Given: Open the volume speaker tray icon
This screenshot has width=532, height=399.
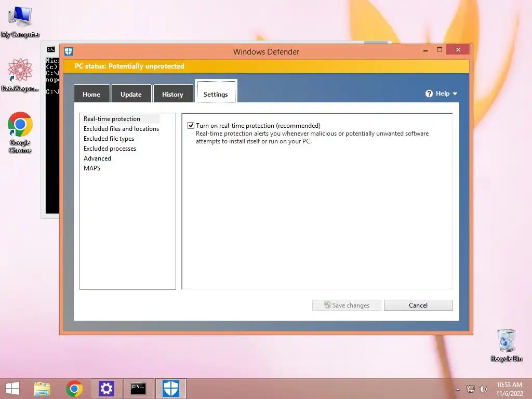Looking at the screenshot, I should (x=483, y=389).
